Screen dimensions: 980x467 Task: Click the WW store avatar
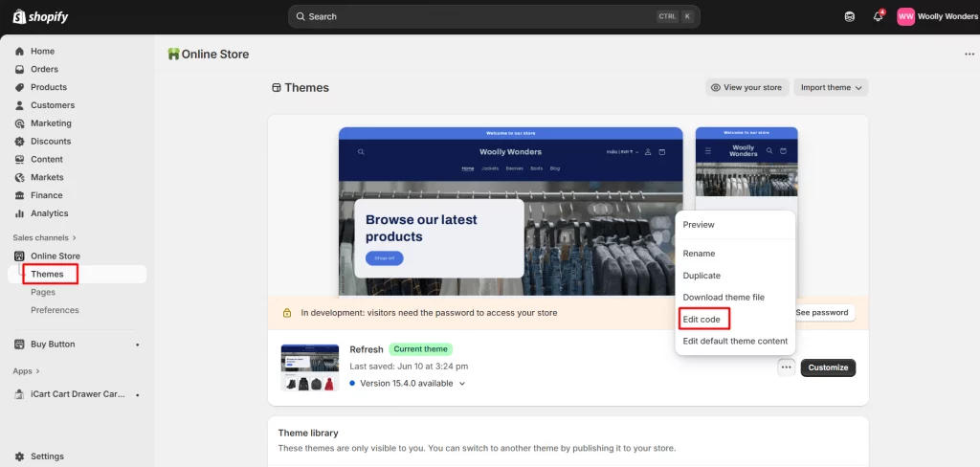pyautogui.click(x=905, y=17)
